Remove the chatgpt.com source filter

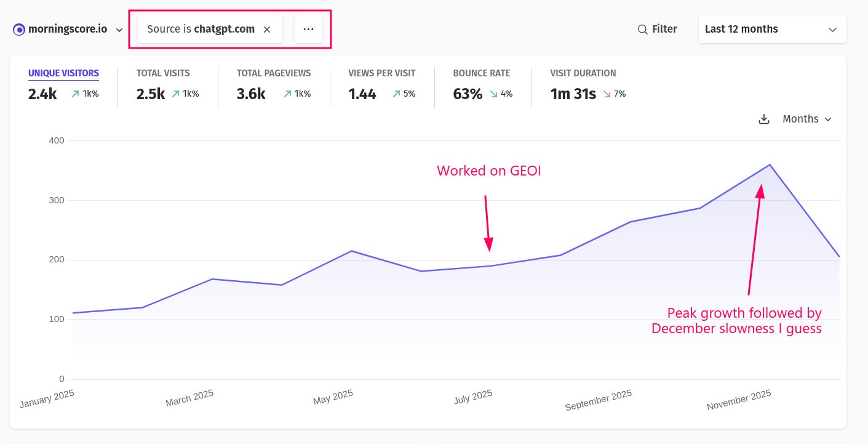[267, 30]
